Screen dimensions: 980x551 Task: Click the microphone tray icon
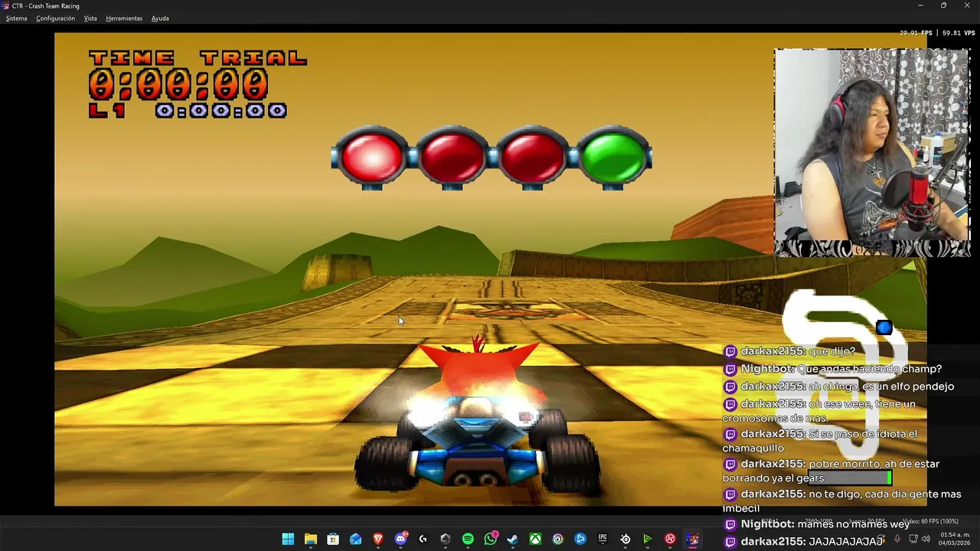coord(897,540)
